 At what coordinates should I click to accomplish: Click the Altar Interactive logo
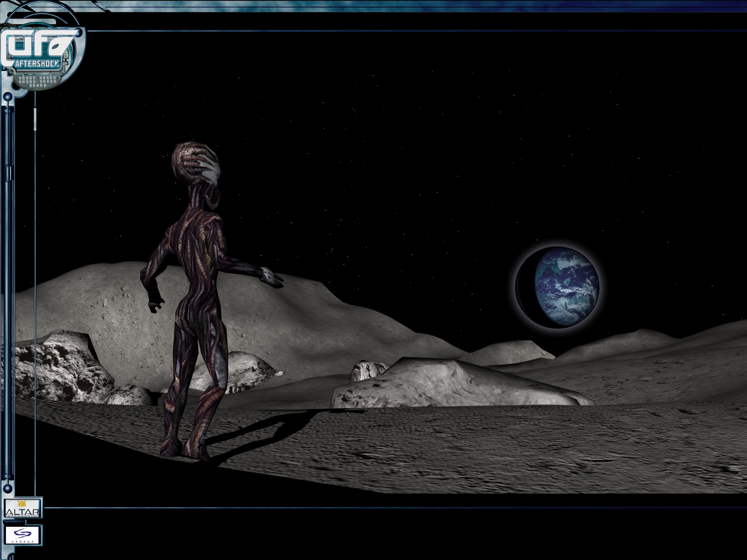point(22,508)
